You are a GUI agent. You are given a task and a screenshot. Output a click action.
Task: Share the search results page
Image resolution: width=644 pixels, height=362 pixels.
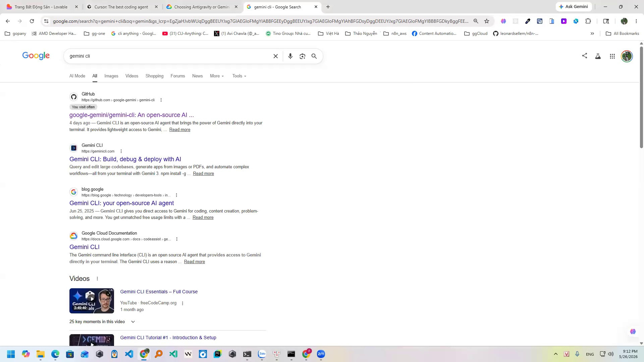pos(584,56)
